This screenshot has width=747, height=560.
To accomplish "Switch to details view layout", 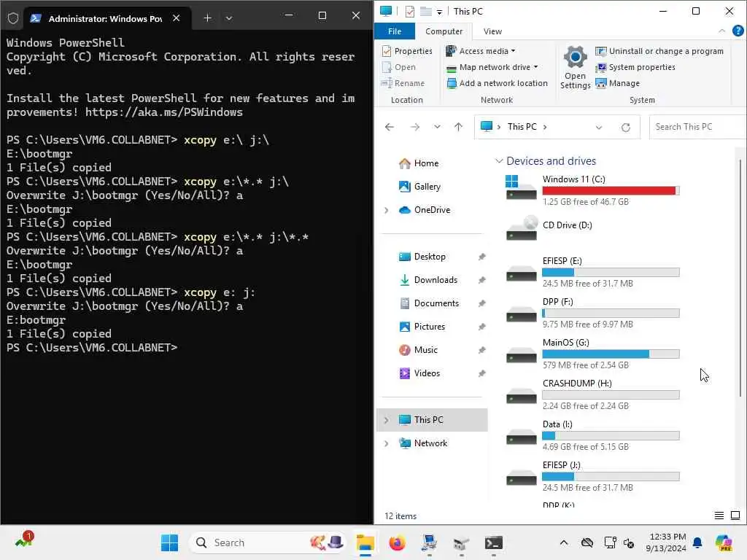I will 719,516.
